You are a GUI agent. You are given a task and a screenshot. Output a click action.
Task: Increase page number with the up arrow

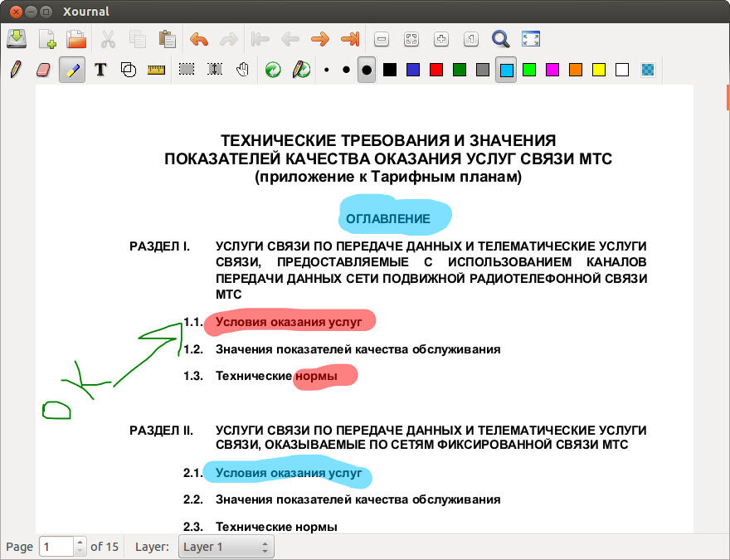80,543
